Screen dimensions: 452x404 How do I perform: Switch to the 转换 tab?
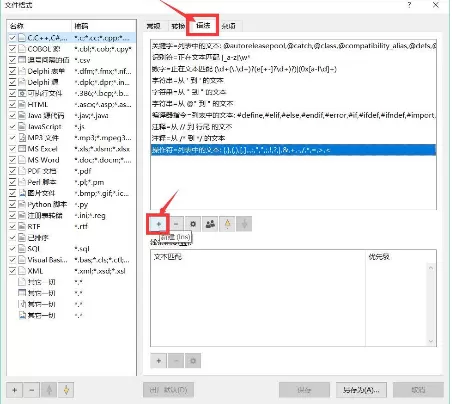pos(178,26)
